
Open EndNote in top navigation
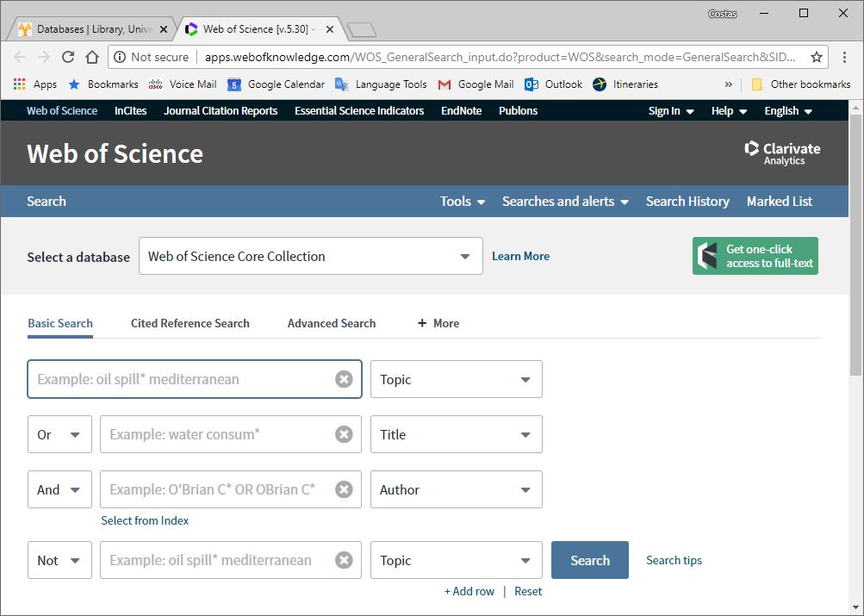coord(461,111)
